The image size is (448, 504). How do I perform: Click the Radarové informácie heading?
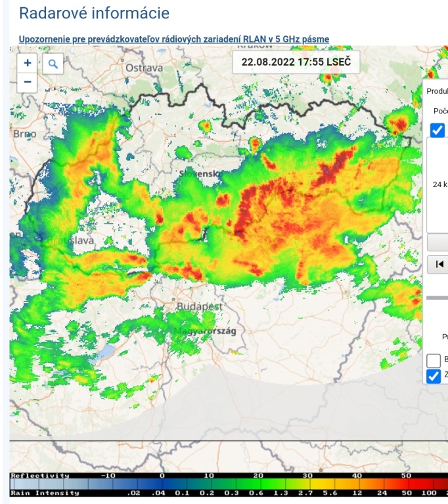[94, 13]
